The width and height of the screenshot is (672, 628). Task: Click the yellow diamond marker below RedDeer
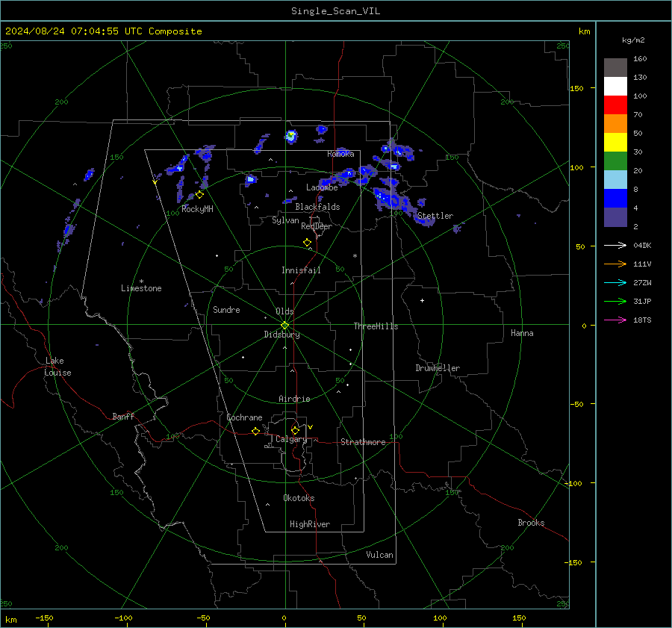pos(307,242)
